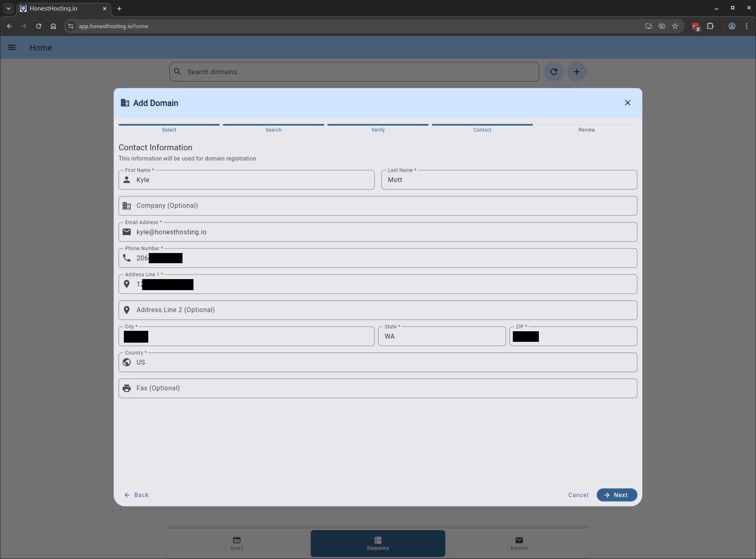Viewport: 756px width, 559px height.
Task: Go Back to previous step
Action: [x=136, y=495]
